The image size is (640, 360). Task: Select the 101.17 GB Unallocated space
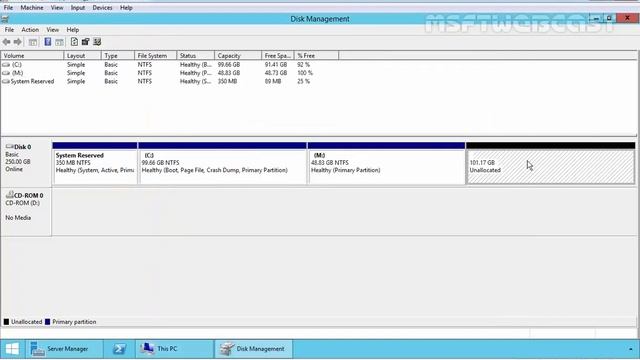click(x=551, y=163)
